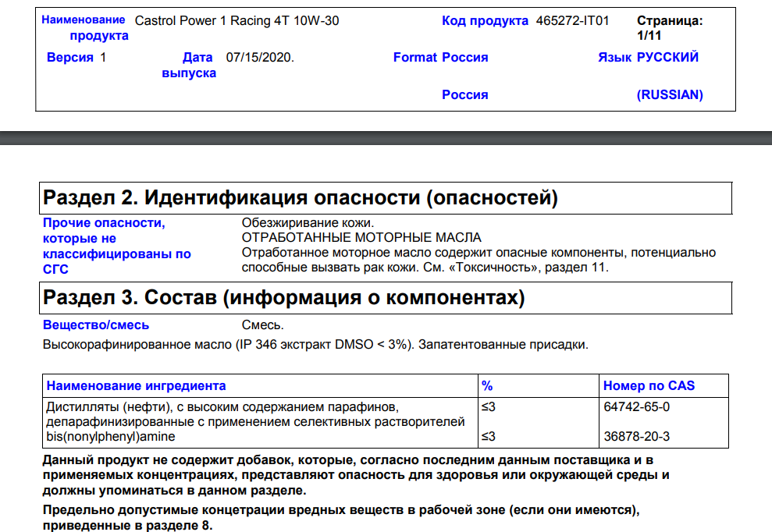This screenshot has width=772, height=532.
Task: Click the 'Язык' label
Action: click(614, 58)
